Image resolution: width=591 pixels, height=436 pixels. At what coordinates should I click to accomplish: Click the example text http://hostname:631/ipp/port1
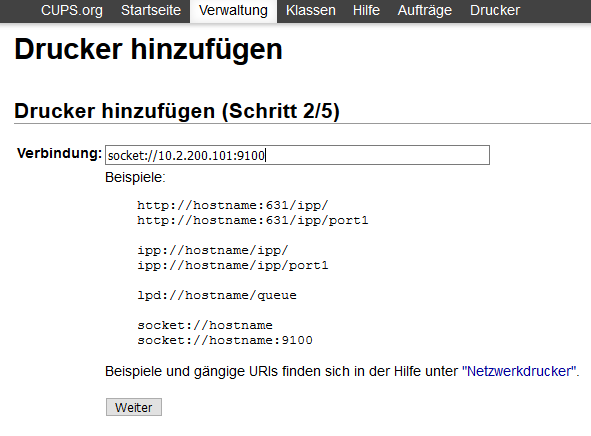[253, 220]
